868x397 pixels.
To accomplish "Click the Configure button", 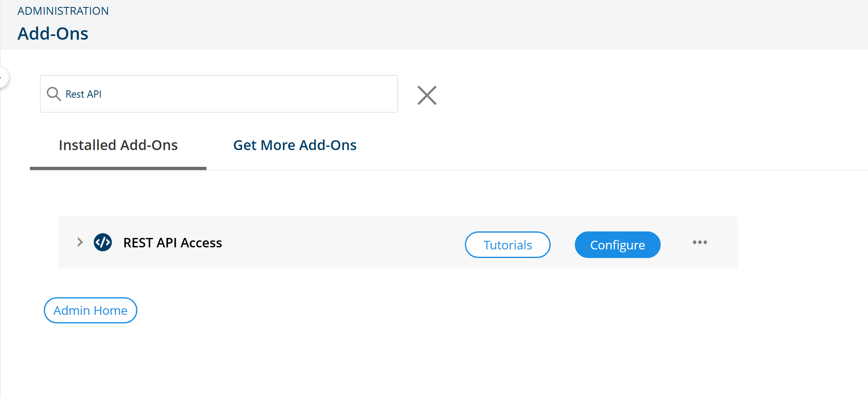I will [617, 244].
